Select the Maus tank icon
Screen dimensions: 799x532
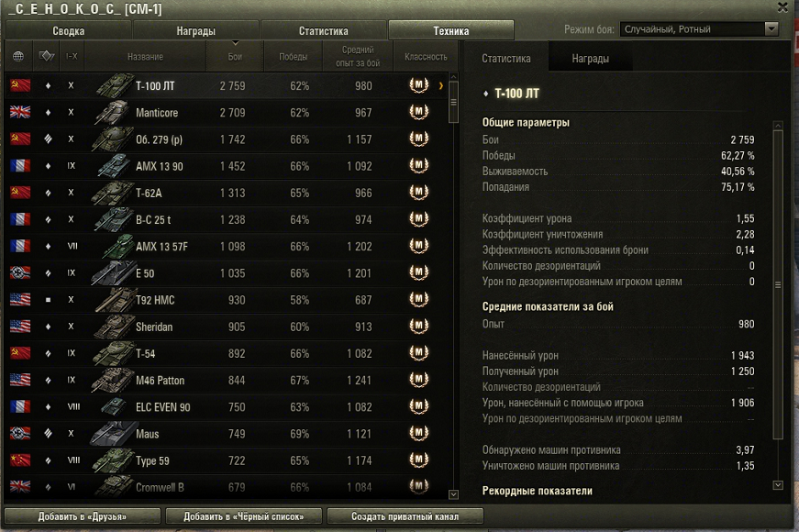(113, 434)
